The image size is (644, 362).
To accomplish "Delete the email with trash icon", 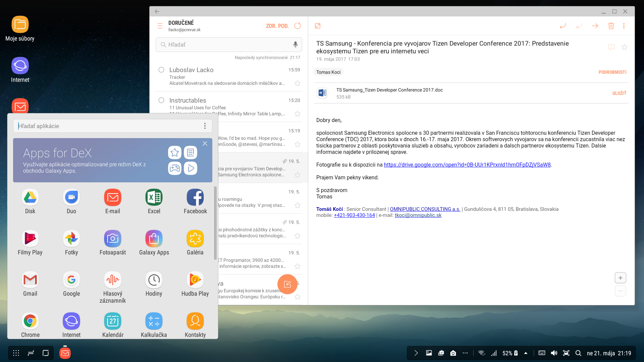I will point(611,26).
